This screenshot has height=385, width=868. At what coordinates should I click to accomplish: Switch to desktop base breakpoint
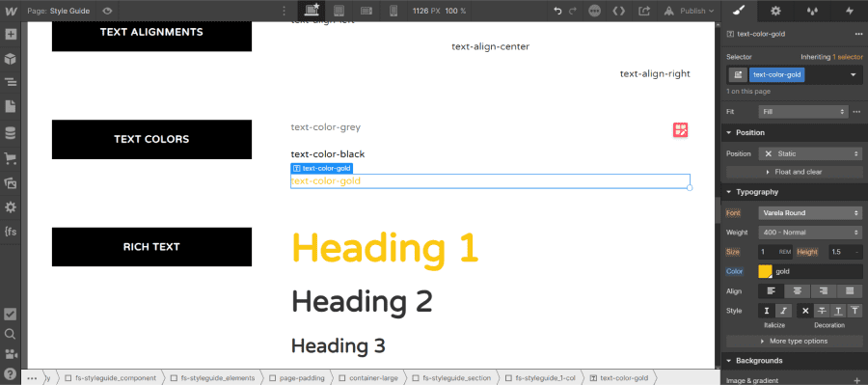point(312,11)
